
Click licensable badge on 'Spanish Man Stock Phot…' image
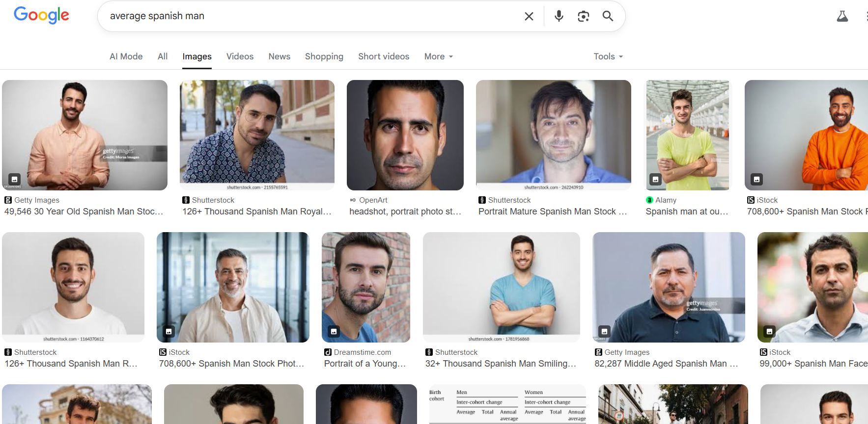click(x=169, y=331)
